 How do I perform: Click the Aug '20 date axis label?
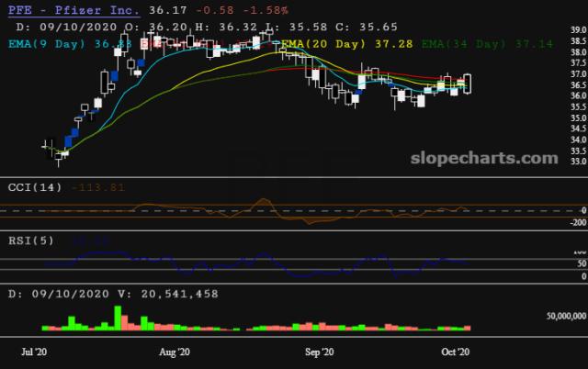[x=174, y=352]
